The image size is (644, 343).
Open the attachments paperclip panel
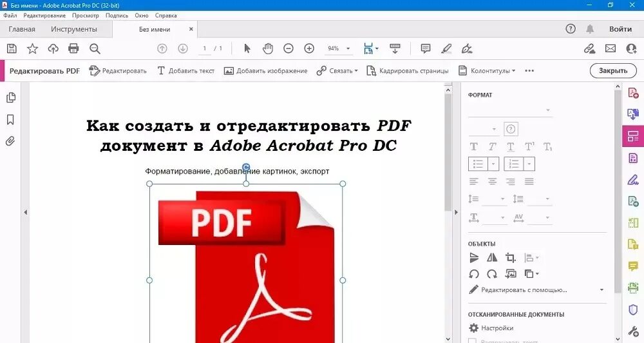pyautogui.click(x=10, y=141)
